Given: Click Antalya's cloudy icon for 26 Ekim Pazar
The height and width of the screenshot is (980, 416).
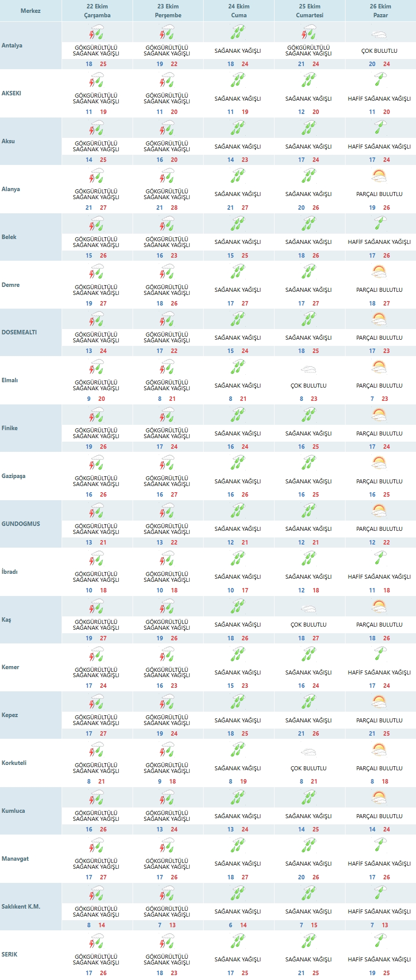Looking at the screenshot, I should pyautogui.click(x=380, y=34).
